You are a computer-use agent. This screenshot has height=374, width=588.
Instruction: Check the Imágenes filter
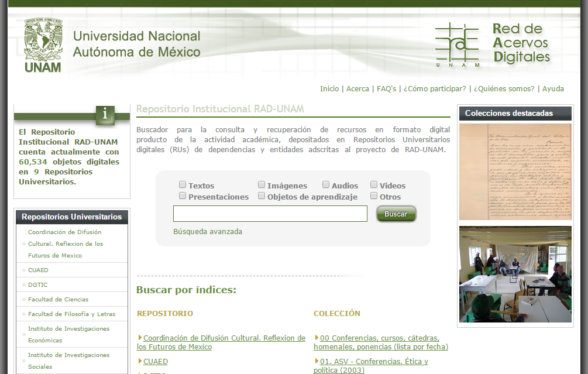261,184
